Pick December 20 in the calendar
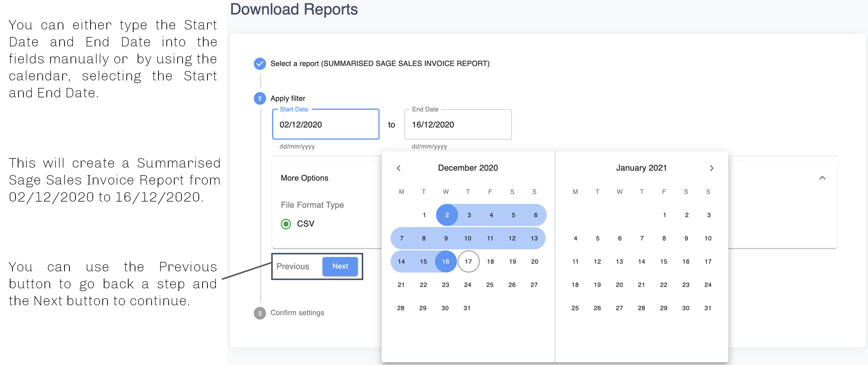 535,262
